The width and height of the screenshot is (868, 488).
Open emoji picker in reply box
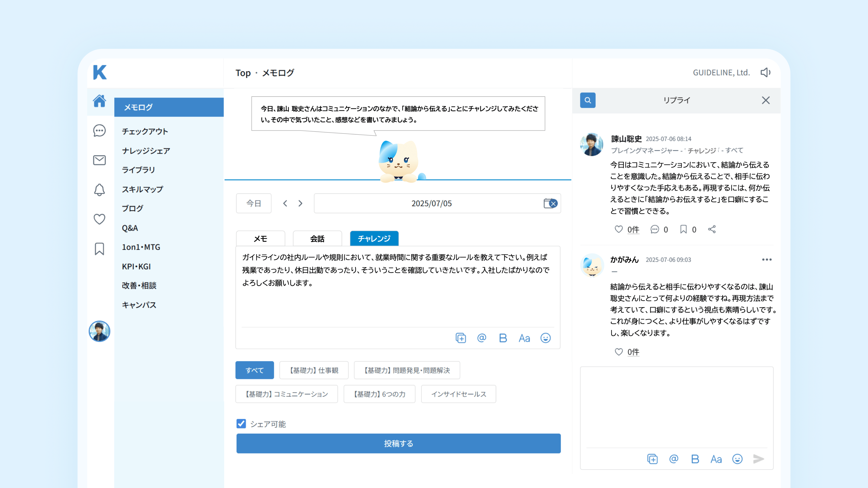tap(738, 459)
